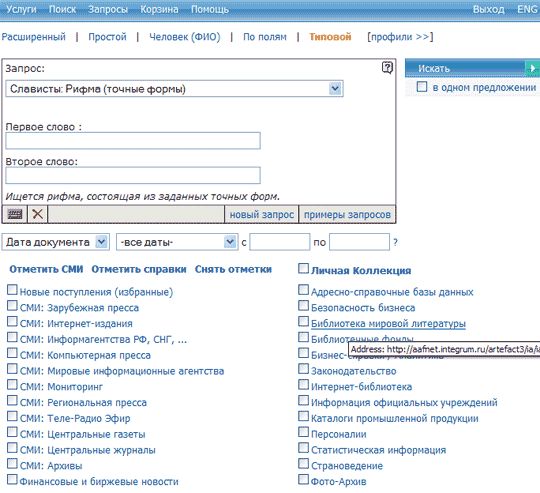Click the date range question mark help
The width and height of the screenshot is (540, 493).
[x=395, y=242]
